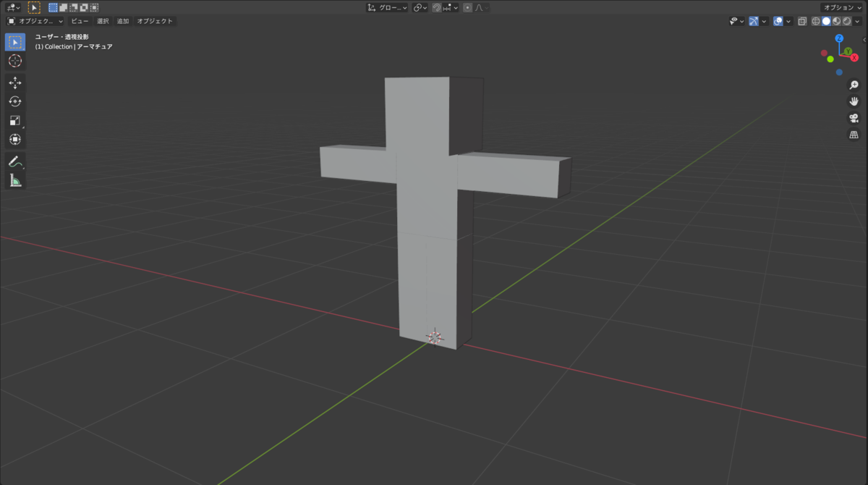
Task: Switch to material preview shading
Action: [836, 21]
